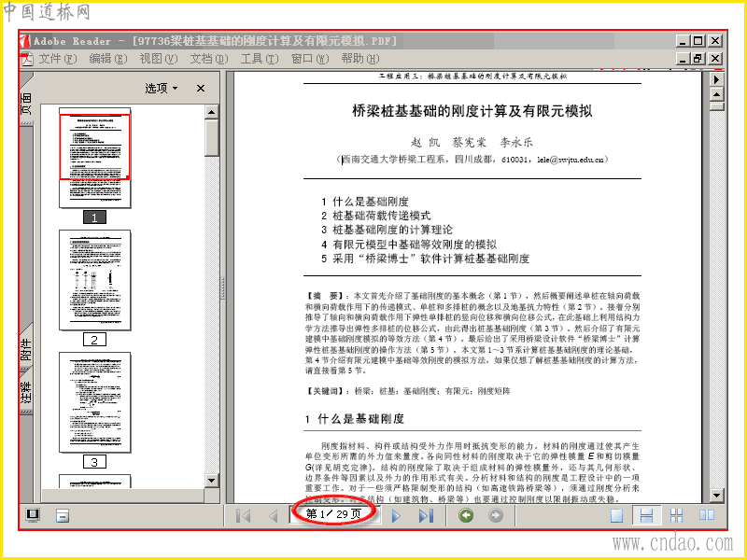Go to the previous page

tap(274, 516)
